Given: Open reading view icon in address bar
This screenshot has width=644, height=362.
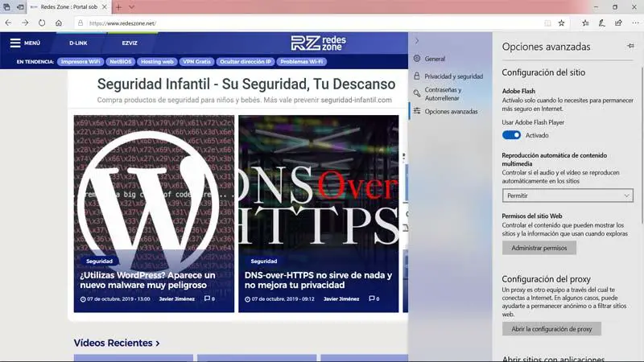Looking at the screenshot, I should pyautogui.click(x=547, y=23).
